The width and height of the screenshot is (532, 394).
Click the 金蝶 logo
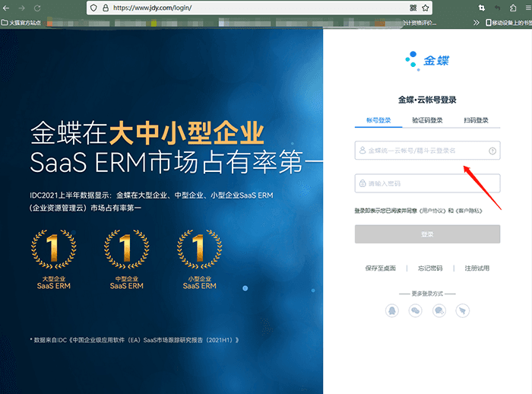tap(427, 61)
